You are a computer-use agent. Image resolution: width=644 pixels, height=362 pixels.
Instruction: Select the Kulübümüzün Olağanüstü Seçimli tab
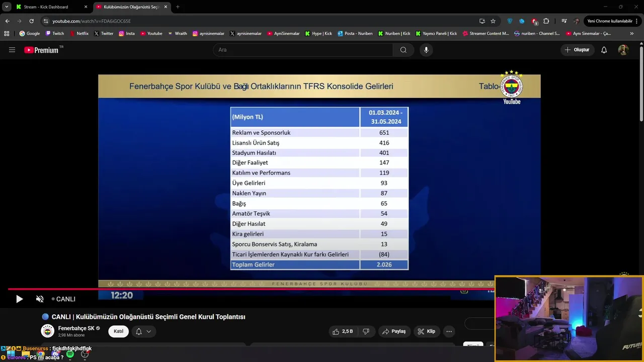[131, 7]
